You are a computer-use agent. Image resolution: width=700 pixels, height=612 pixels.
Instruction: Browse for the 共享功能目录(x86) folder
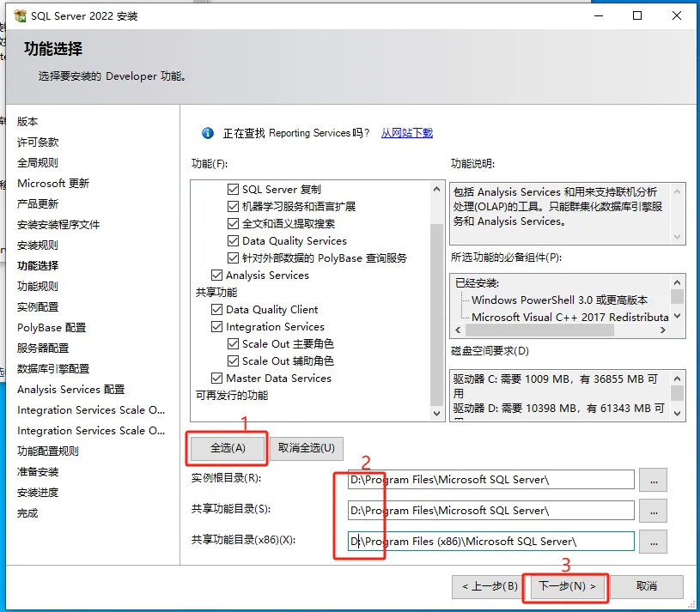click(654, 542)
